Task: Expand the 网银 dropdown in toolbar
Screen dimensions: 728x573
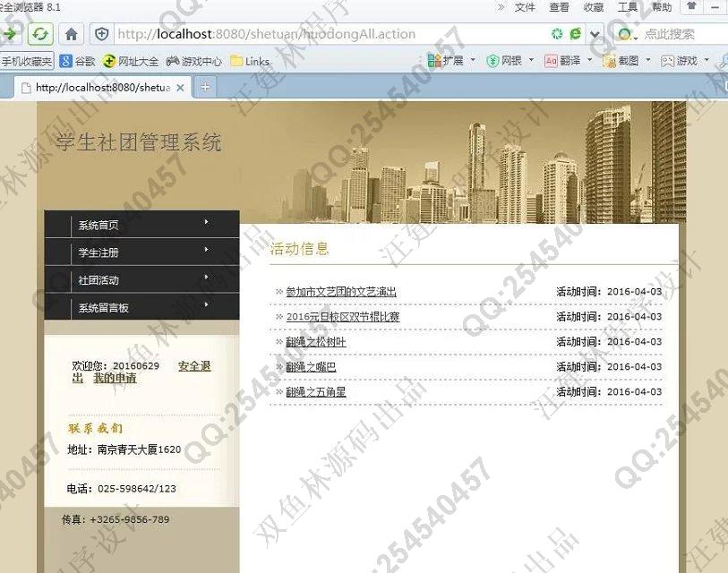Action: point(510,61)
